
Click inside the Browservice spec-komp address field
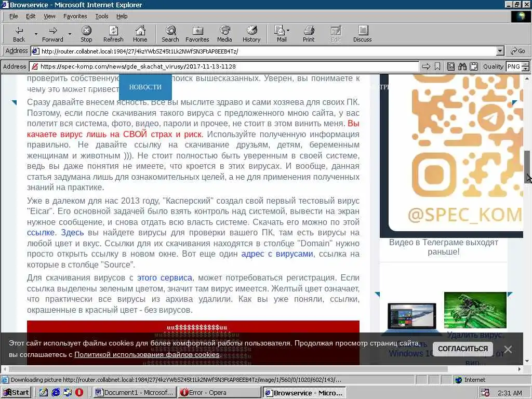224,66
